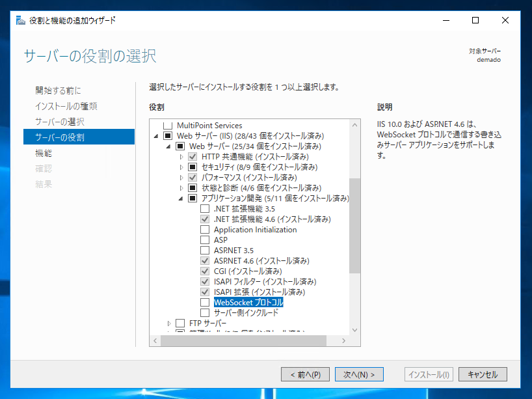Maximize the wizard window
Image resolution: width=532 pixels, height=399 pixels.
click(x=475, y=20)
